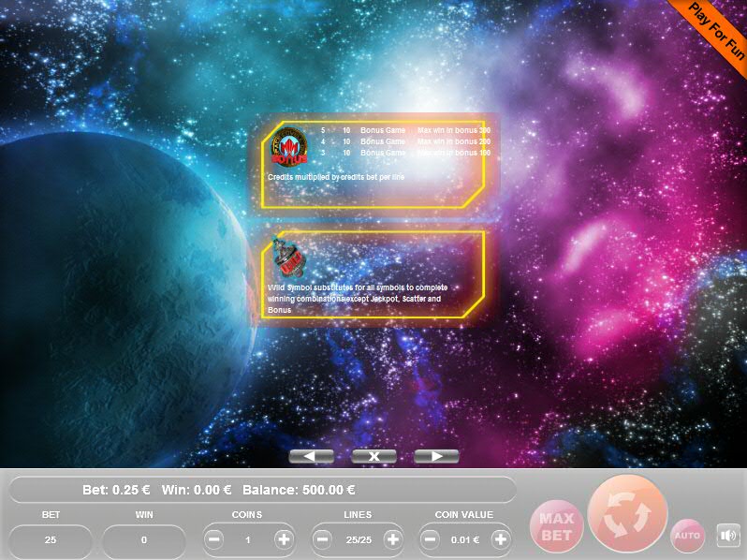Mute the game sound
Screen dimensions: 747x560
tap(727, 536)
